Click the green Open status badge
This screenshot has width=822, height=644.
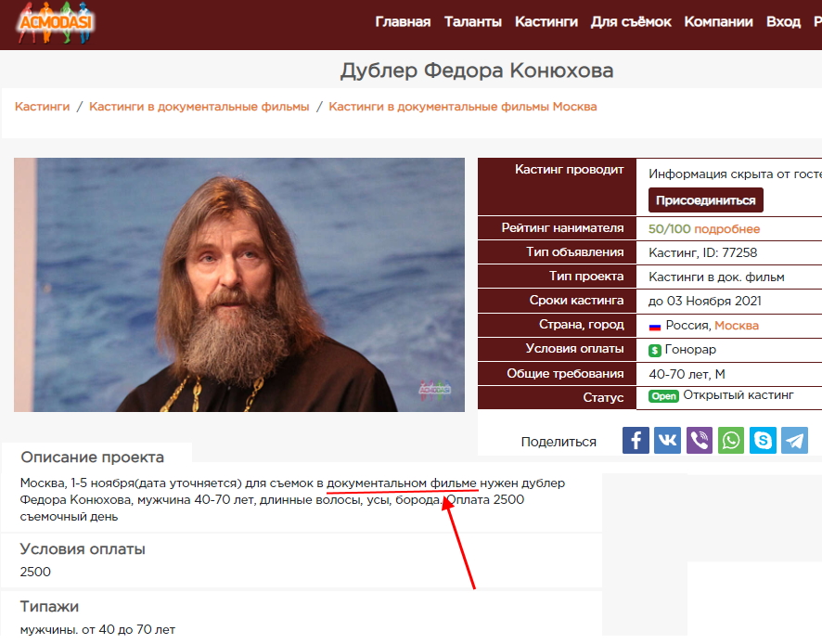click(x=663, y=396)
